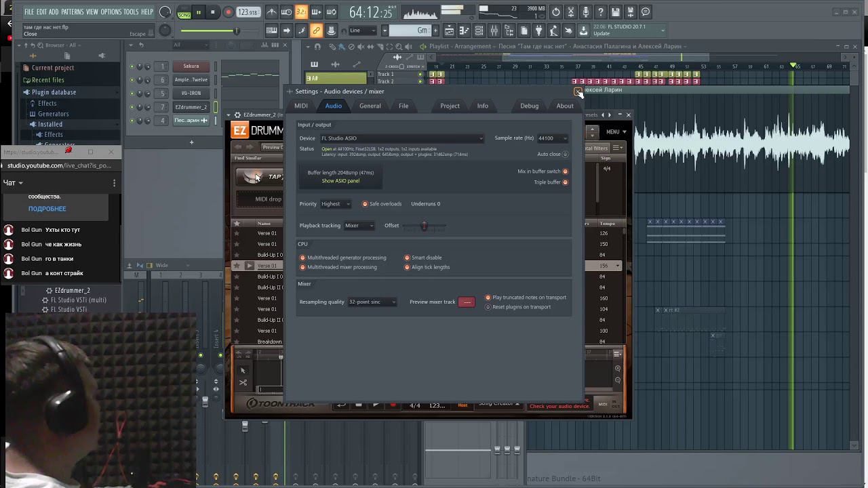Open the PATTERNS menu

72,12
